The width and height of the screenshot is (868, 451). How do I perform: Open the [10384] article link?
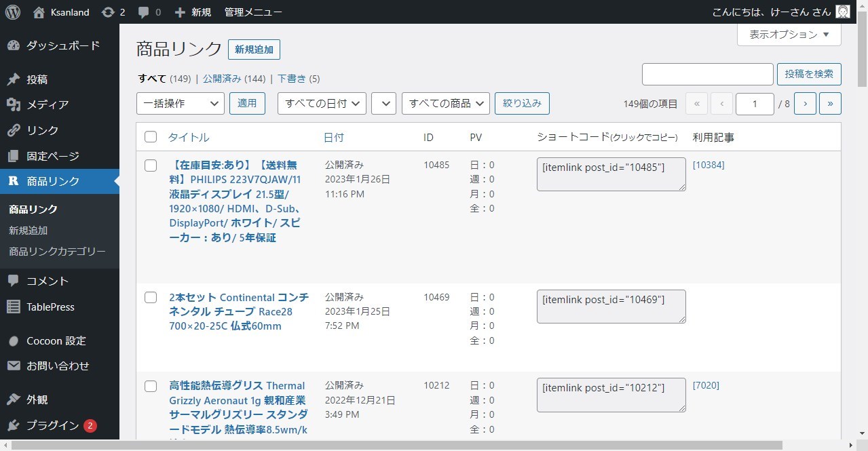pos(709,165)
